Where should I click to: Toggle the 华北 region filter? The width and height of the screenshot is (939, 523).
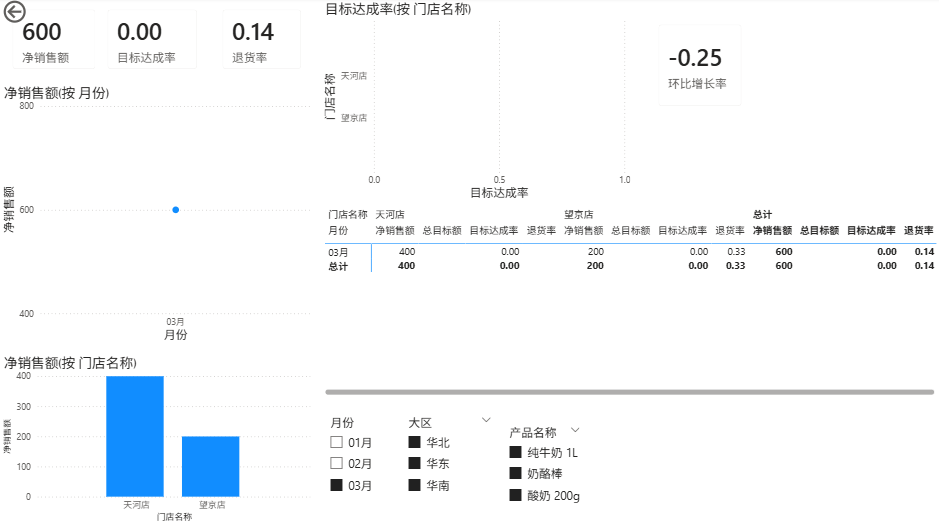click(414, 442)
